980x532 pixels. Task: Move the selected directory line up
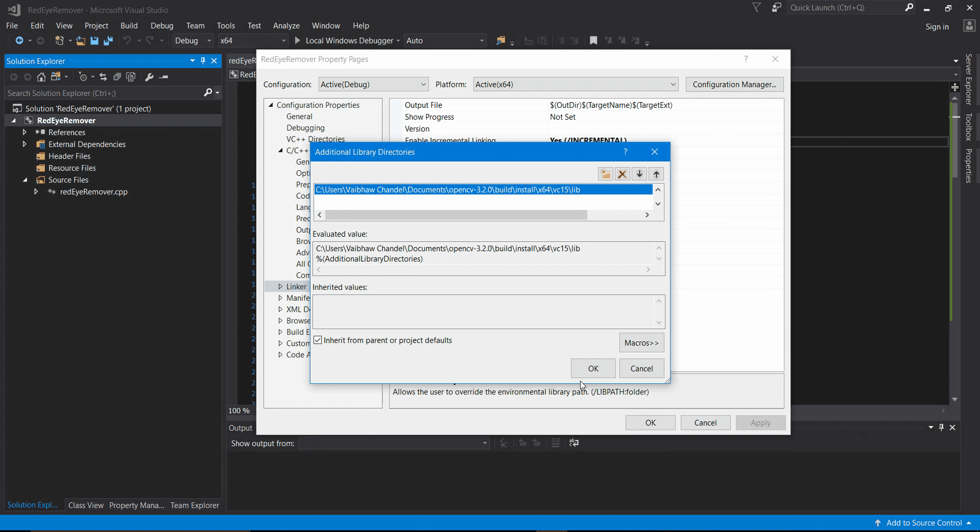(656, 174)
